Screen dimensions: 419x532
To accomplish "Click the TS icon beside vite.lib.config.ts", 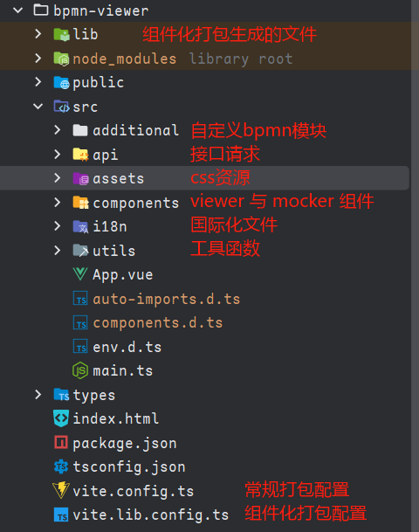I will tap(61, 515).
